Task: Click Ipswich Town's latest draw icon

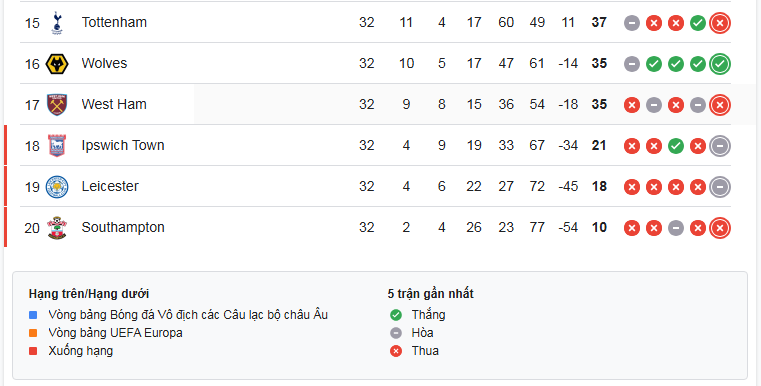Action: 720,146
